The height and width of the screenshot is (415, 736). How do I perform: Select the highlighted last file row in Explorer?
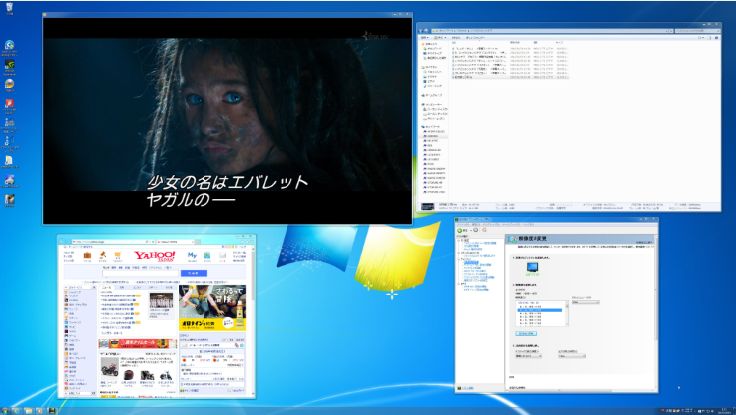(510, 77)
